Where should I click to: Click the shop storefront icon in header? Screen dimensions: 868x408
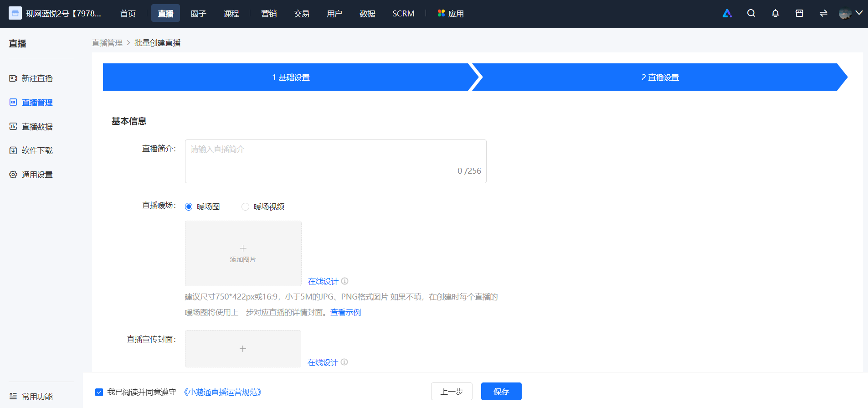pyautogui.click(x=799, y=13)
